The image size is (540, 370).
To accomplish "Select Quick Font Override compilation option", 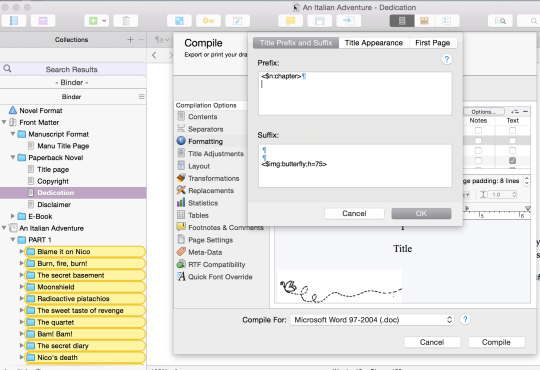I will point(220,277).
